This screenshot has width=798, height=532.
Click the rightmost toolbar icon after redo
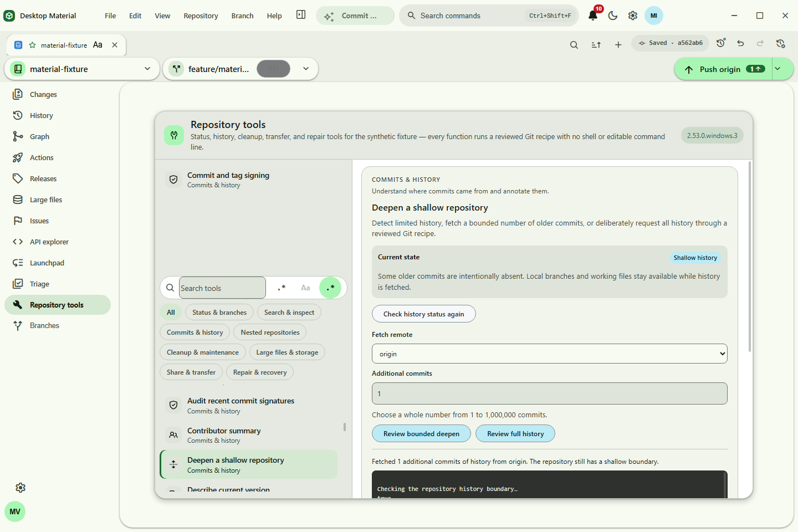coord(781,43)
